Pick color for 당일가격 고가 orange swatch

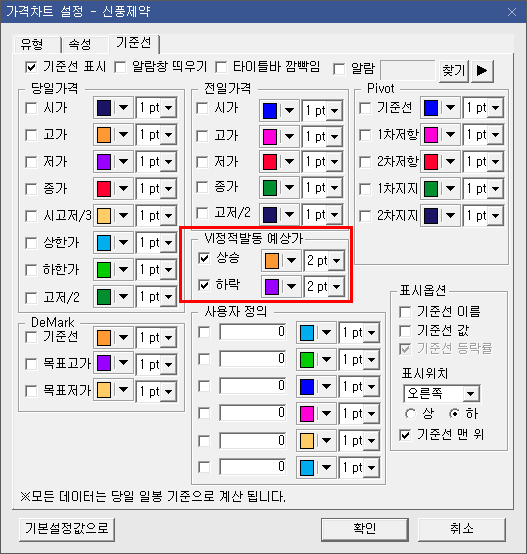104,135
